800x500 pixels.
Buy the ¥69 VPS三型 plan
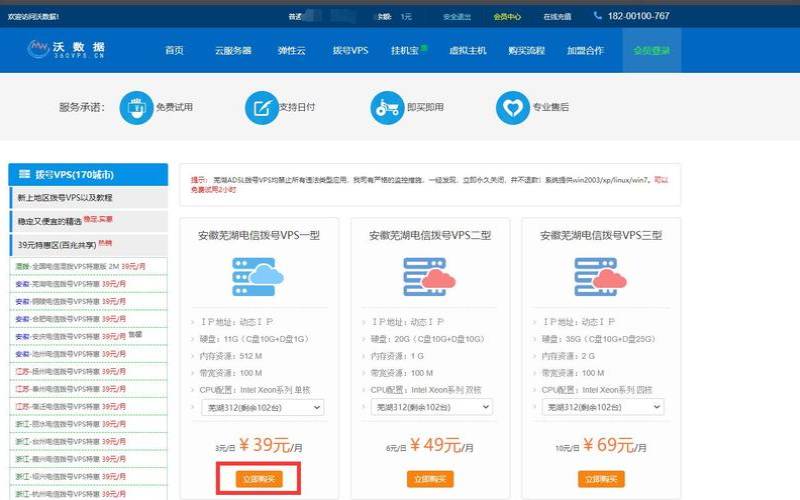pos(600,479)
